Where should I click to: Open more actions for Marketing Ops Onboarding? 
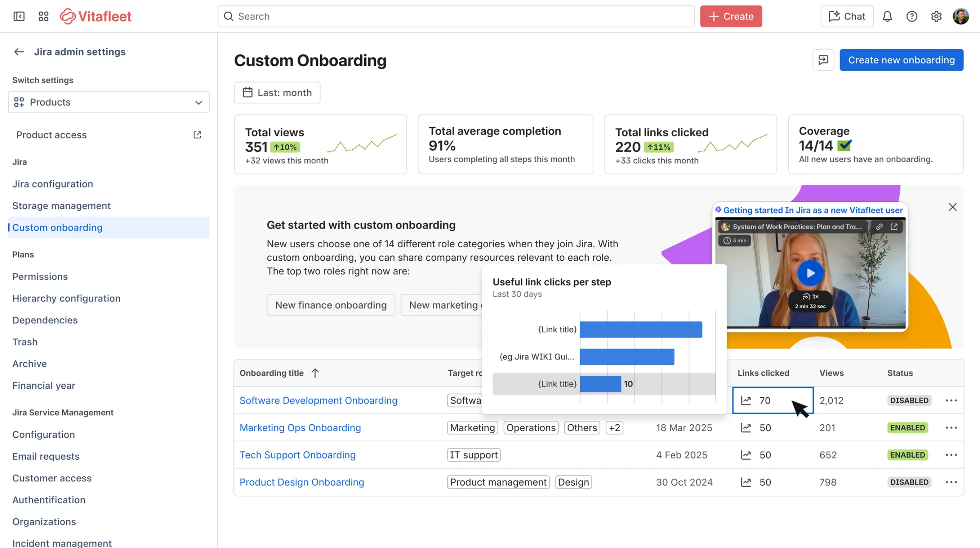951,428
